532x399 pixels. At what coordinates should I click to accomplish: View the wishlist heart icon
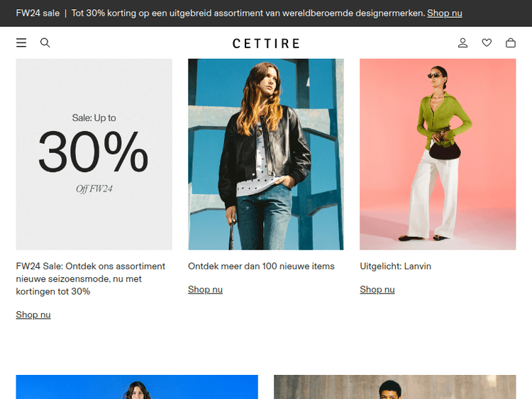[487, 43]
